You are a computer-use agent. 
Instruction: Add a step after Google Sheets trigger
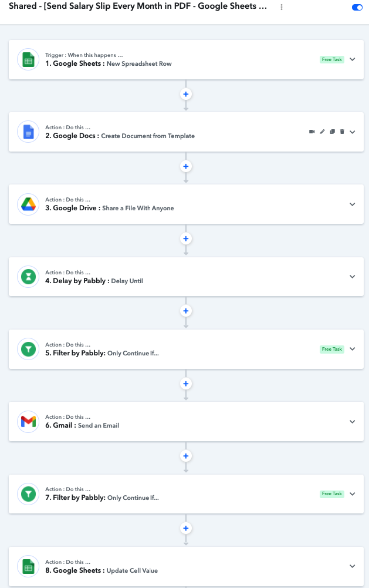186,94
